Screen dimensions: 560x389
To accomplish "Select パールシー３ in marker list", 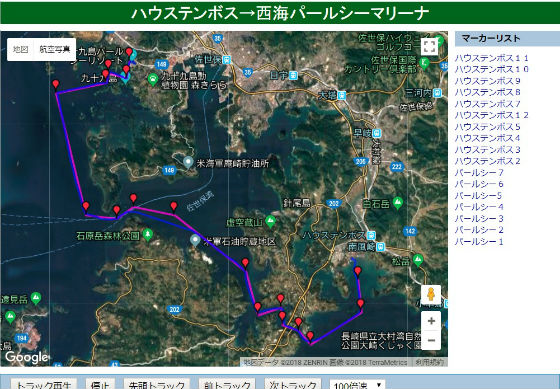I will tap(479, 218).
